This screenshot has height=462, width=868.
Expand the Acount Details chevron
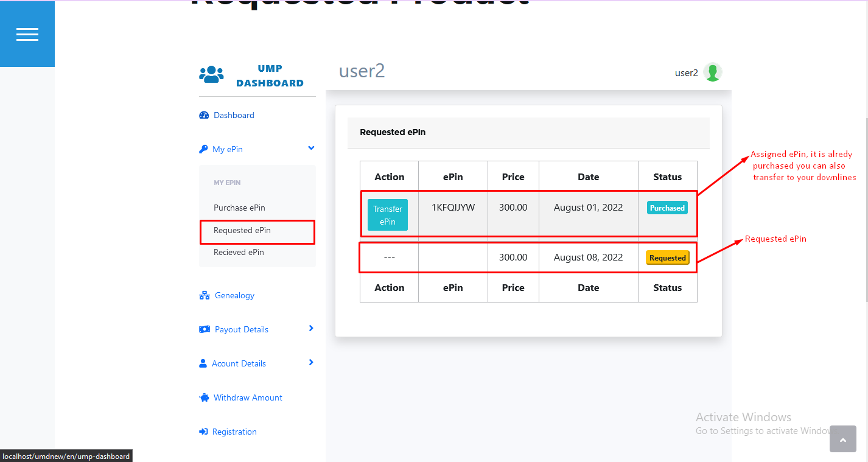(x=311, y=363)
